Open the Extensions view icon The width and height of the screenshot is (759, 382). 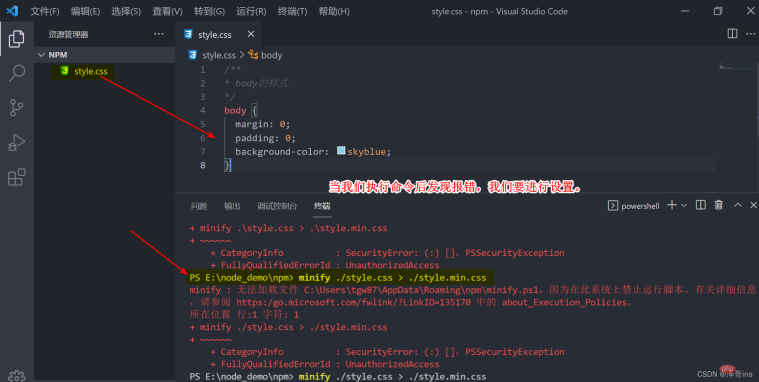coord(16,177)
